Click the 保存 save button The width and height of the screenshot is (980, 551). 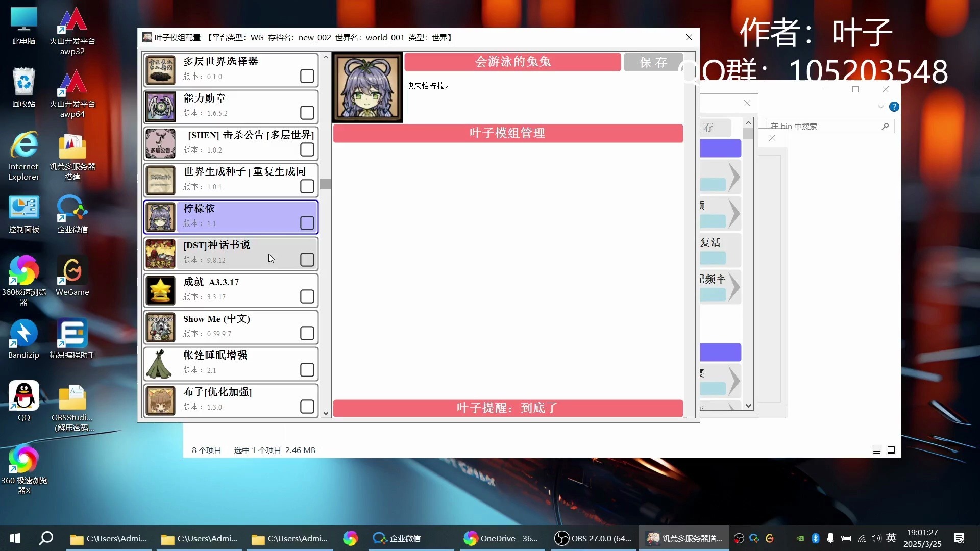point(653,62)
